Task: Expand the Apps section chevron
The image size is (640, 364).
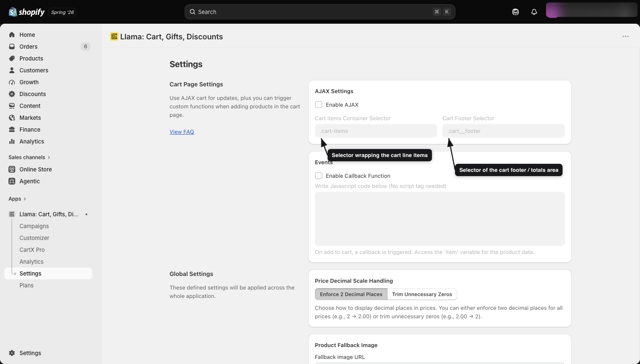Action: click(25, 199)
